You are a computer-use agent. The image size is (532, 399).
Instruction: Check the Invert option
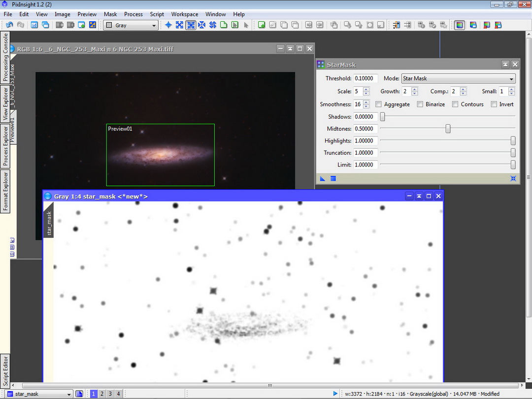point(494,104)
